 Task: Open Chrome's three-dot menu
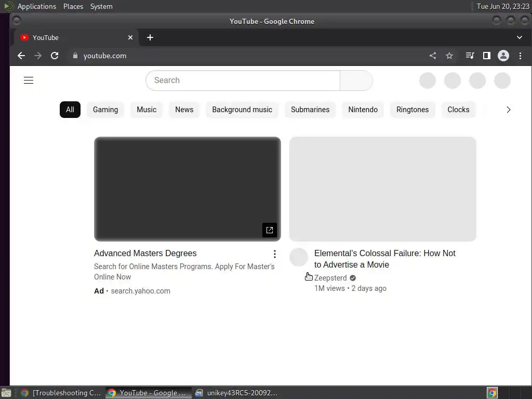(x=520, y=56)
